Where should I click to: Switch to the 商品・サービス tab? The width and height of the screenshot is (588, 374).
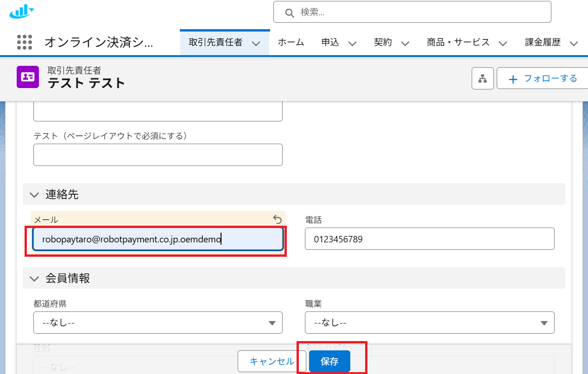click(458, 43)
